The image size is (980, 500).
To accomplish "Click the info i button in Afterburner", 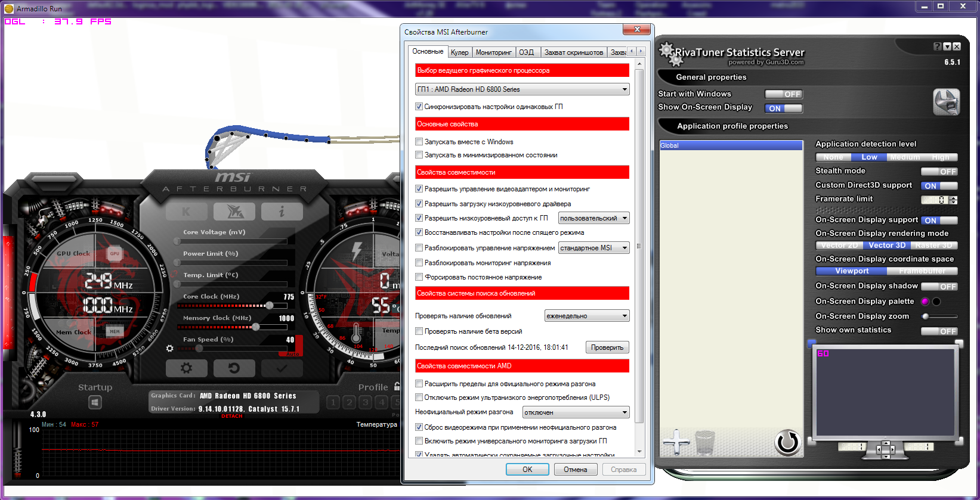I will [282, 212].
